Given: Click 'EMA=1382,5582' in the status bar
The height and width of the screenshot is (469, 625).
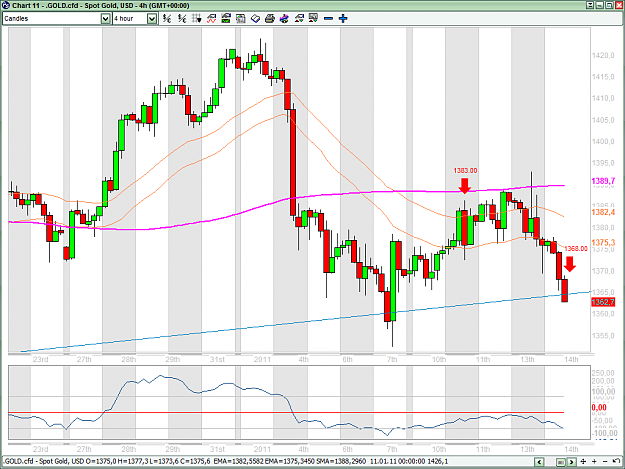Looking at the screenshot, I should 236,461.
